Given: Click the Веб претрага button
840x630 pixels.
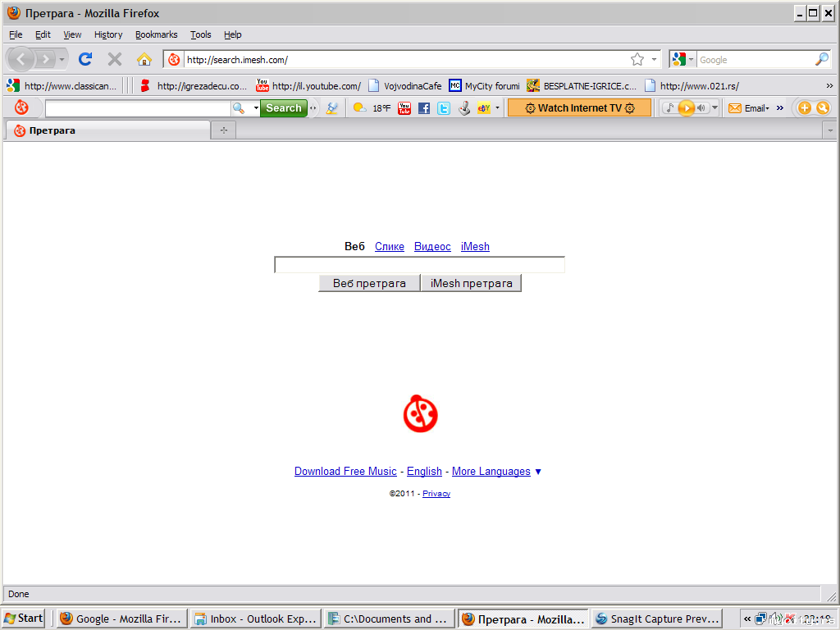Looking at the screenshot, I should 369,283.
